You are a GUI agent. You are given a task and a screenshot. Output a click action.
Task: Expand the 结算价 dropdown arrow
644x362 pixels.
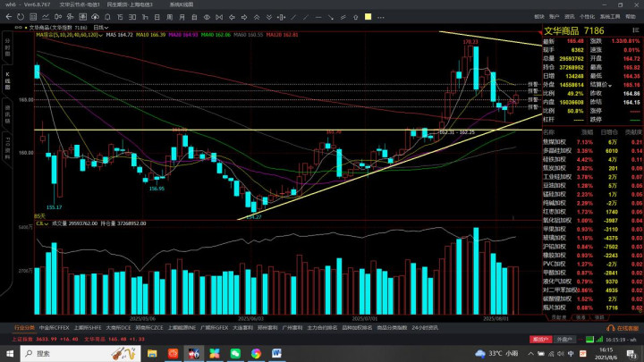point(610,85)
